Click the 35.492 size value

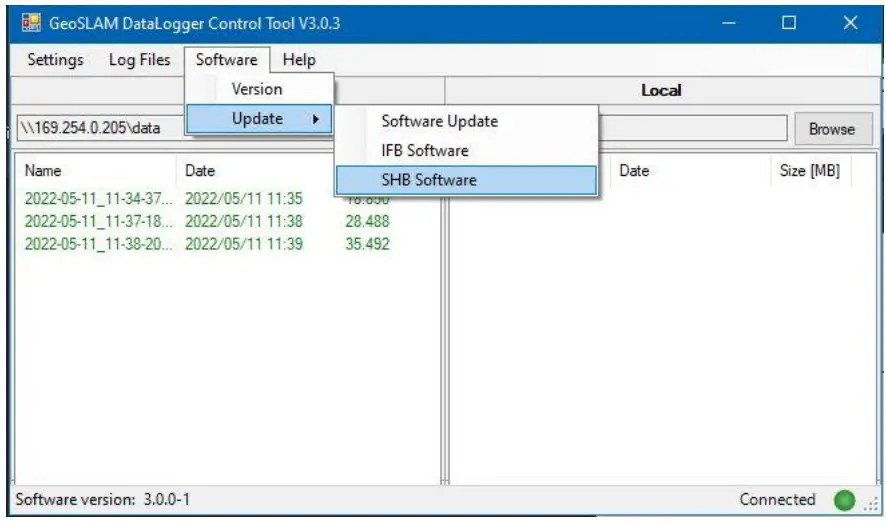(367, 244)
